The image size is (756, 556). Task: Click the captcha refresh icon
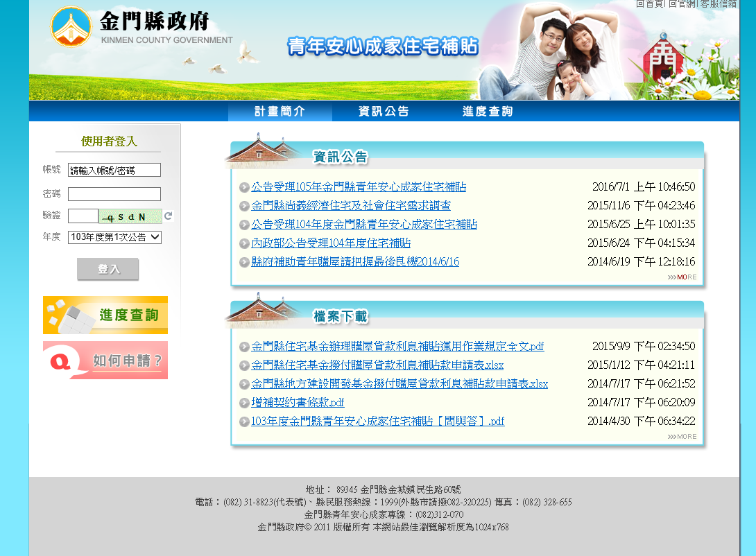[168, 216]
